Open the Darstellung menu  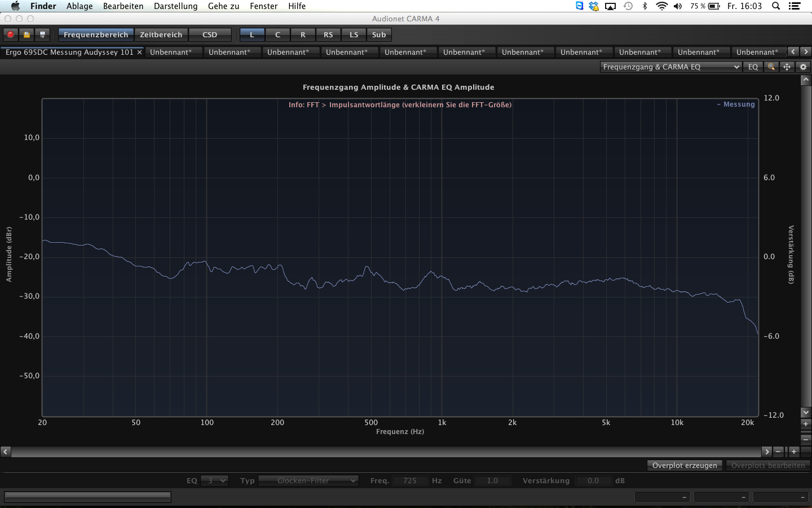tap(176, 6)
